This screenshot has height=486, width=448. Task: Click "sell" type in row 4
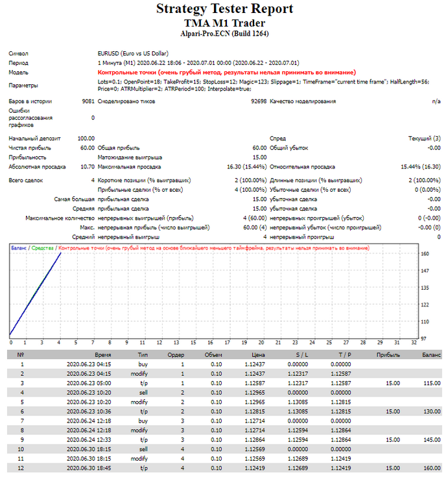click(143, 393)
